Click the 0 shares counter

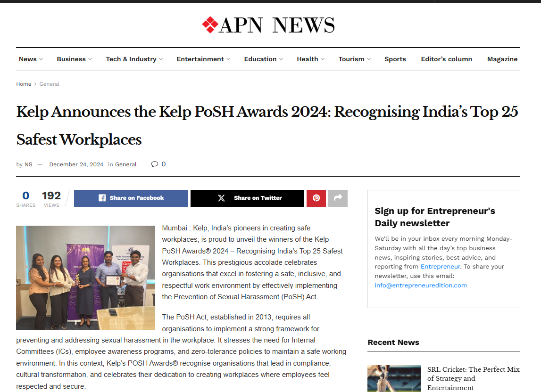tap(26, 198)
